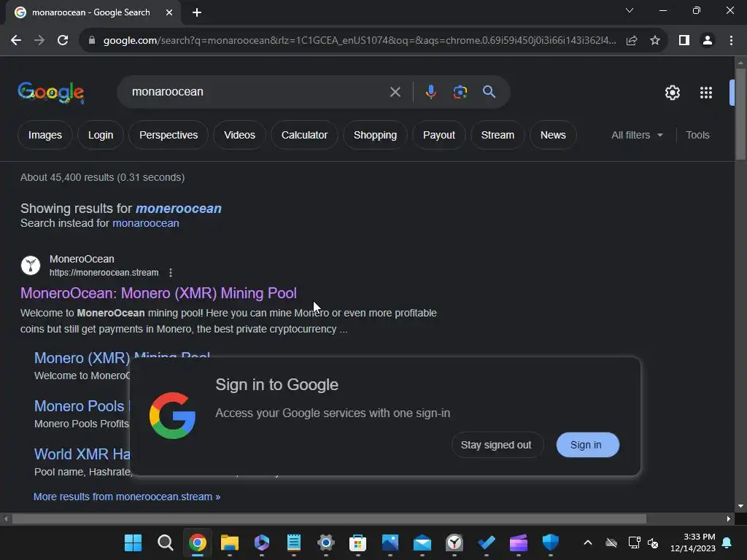Click the horizontal scrollbar at page bottom
The width and height of the screenshot is (747, 560).
coord(329,518)
